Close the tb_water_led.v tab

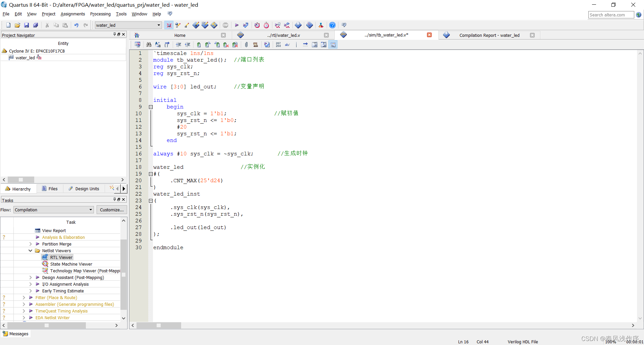coord(429,35)
